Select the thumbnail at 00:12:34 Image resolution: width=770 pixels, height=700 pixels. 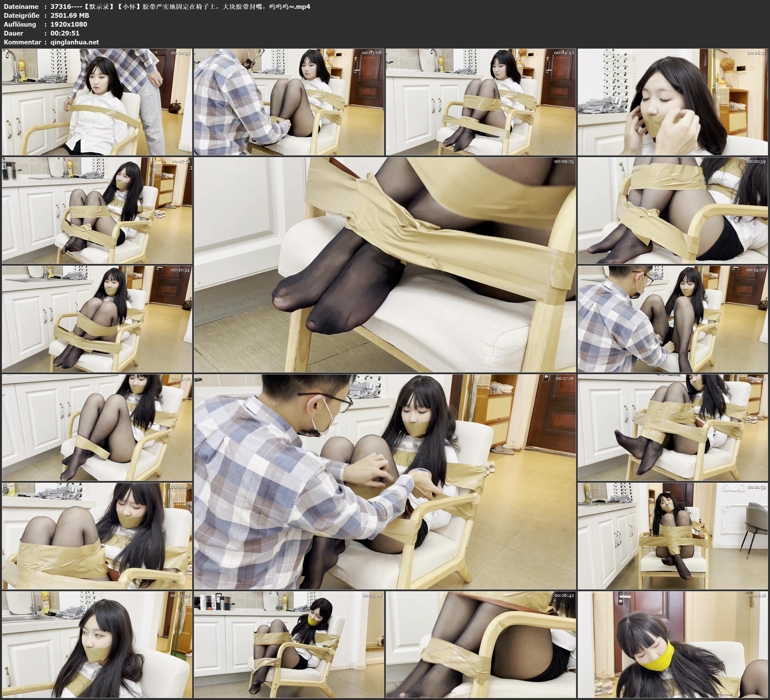pos(97,319)
